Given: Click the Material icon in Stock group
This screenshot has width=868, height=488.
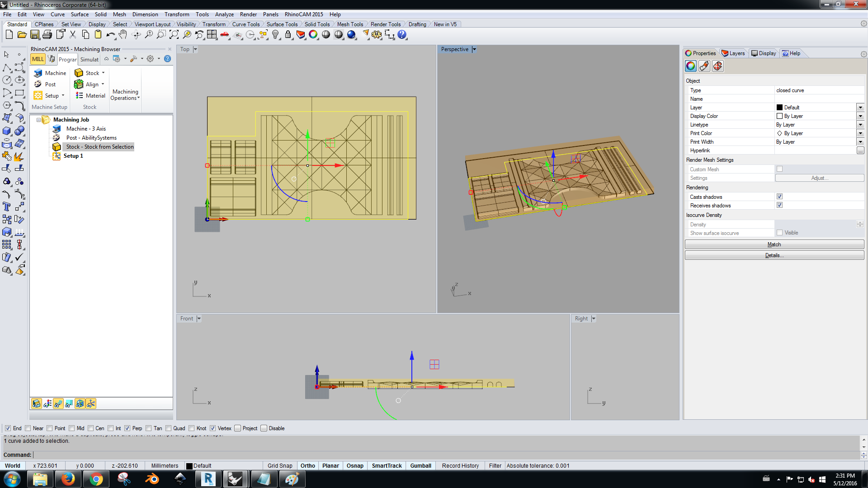Looking at the screenshot, I should coord(80,96).
